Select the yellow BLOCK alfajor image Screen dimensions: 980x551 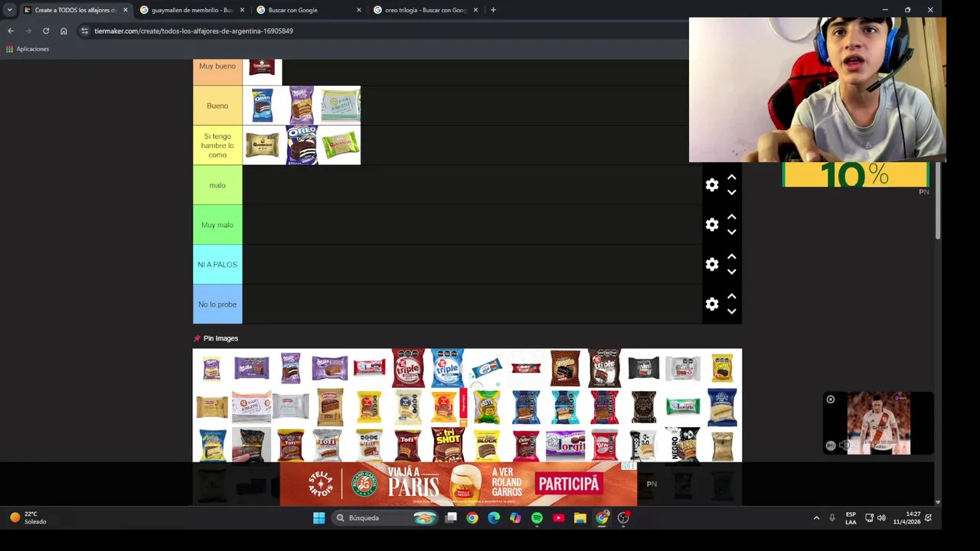coord(486,445)
